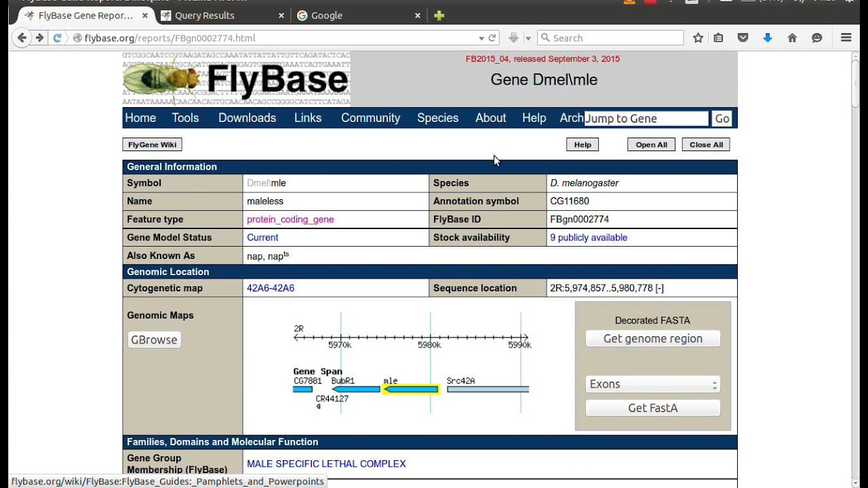868x488 pixels.
Task: Close the FlyBase Gene Report tab
Action: [144, 16]
